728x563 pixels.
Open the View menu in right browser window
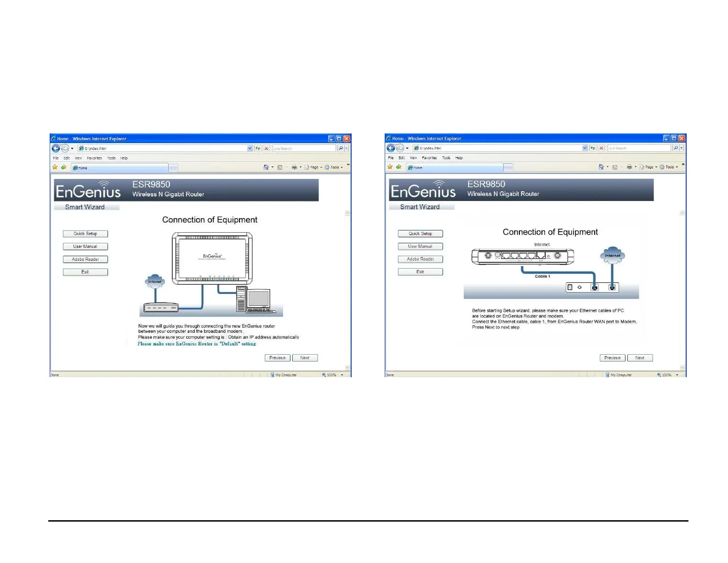click(x=414, y=158)
